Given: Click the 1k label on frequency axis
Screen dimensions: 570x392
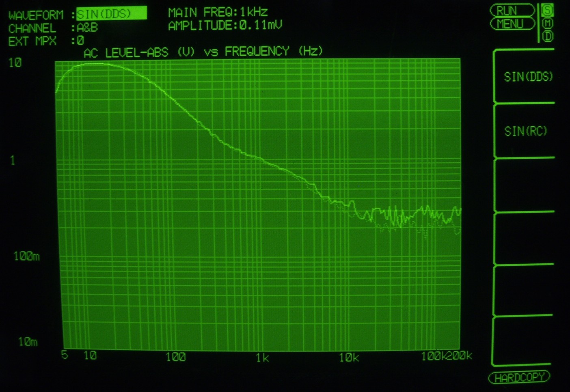Looking at the screenshot, I should (x=262, y=358).
